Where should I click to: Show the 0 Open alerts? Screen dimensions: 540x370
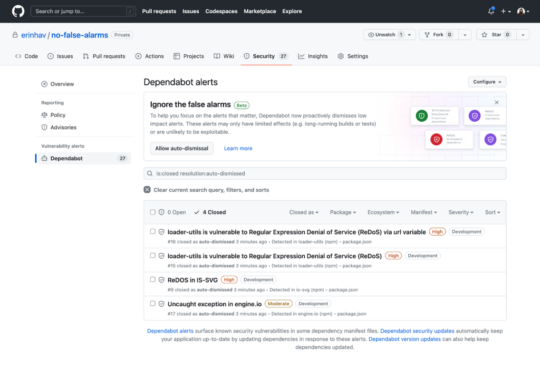pyautogui.click(x=172, y=212)
